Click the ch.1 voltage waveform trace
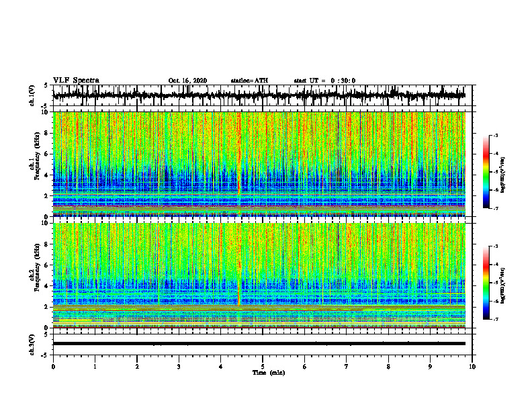Viewport: 532px width, 411px height. [x=259, y=95]
